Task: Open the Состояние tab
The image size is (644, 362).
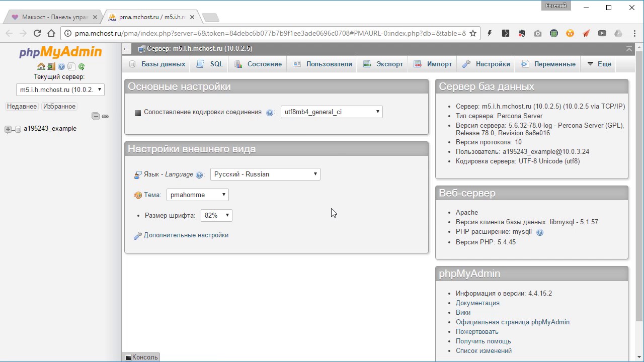Action: click(258, 64)
